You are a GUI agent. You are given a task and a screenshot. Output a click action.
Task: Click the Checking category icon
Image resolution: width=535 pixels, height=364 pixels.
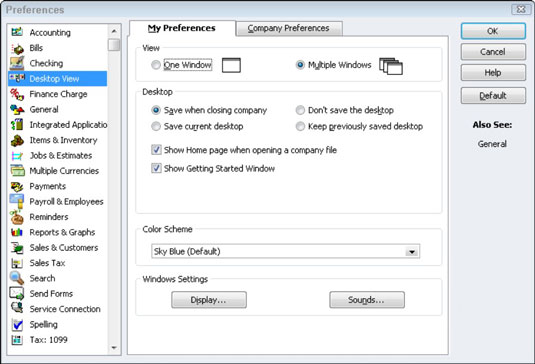[17, 63]
